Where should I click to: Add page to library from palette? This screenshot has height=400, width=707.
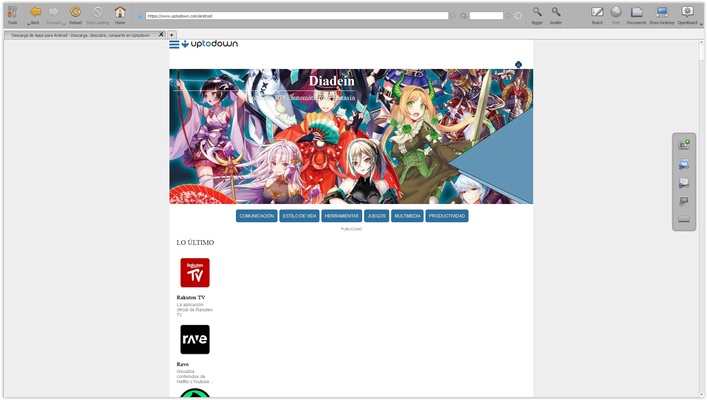coord(684,145)
